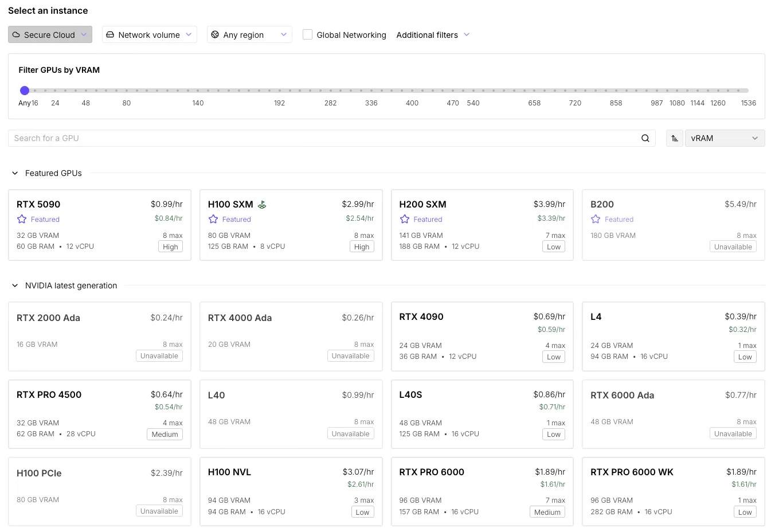
Task: Select the H200 SXM card
Action: coord(482,225)
